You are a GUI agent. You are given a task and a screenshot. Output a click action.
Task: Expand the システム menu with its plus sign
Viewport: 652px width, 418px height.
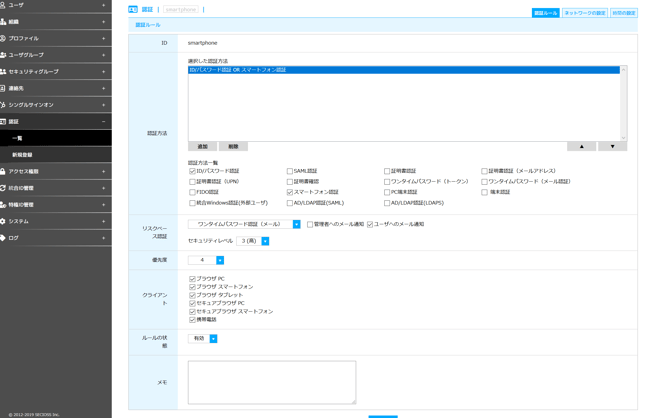104,221
